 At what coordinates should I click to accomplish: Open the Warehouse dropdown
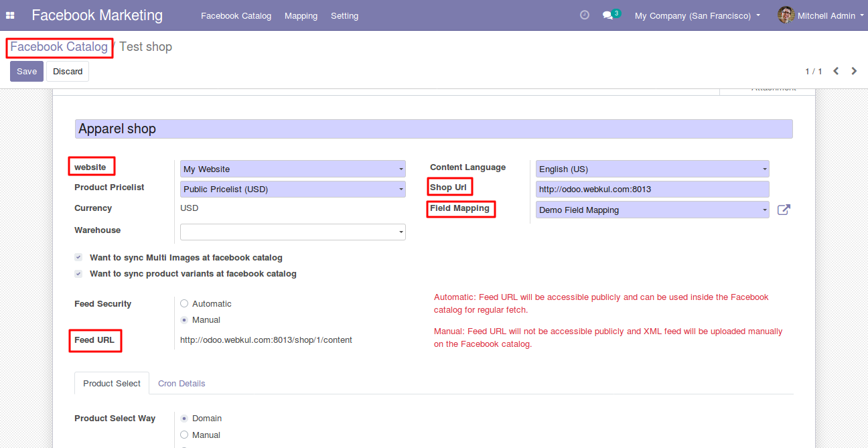click(293, 232)
